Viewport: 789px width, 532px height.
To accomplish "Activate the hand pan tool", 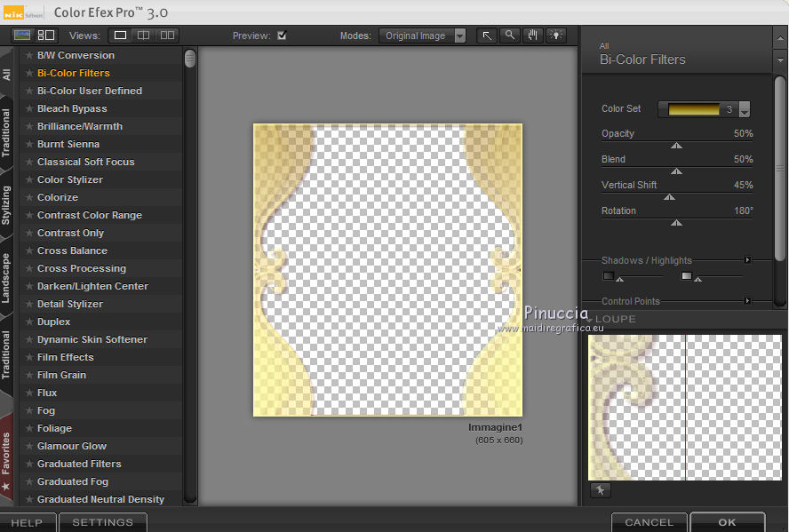I will click(x=533, y=36).
